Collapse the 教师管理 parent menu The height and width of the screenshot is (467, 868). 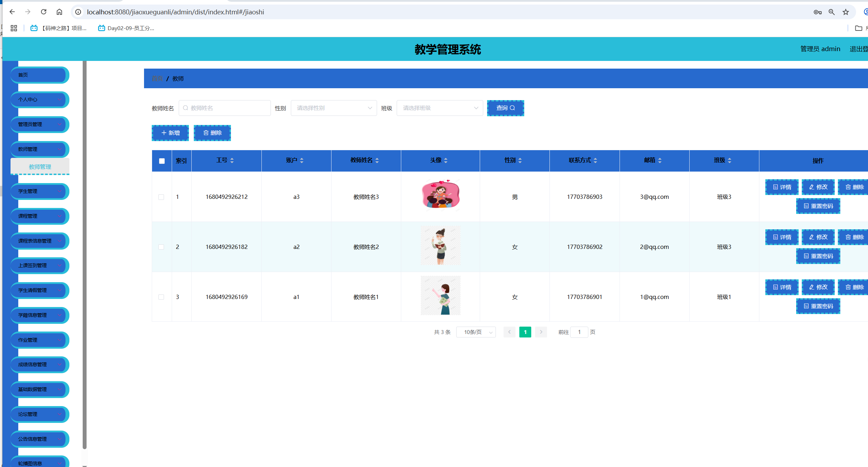pos(40,149)
